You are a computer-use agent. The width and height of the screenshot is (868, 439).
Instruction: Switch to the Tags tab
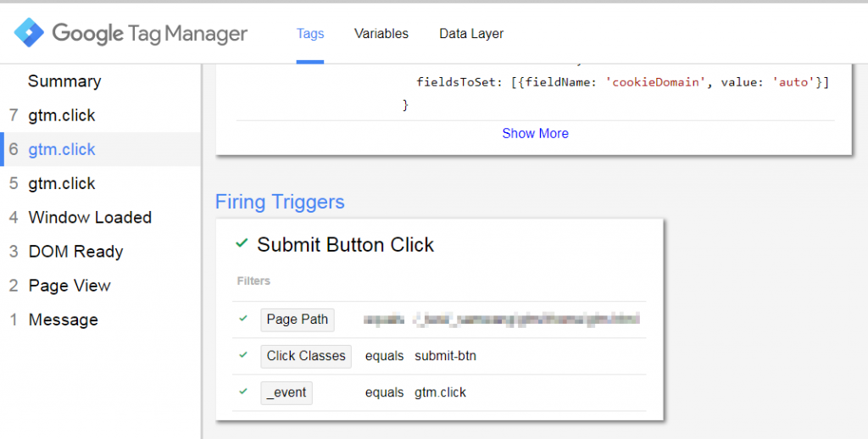tap(310, 34)
